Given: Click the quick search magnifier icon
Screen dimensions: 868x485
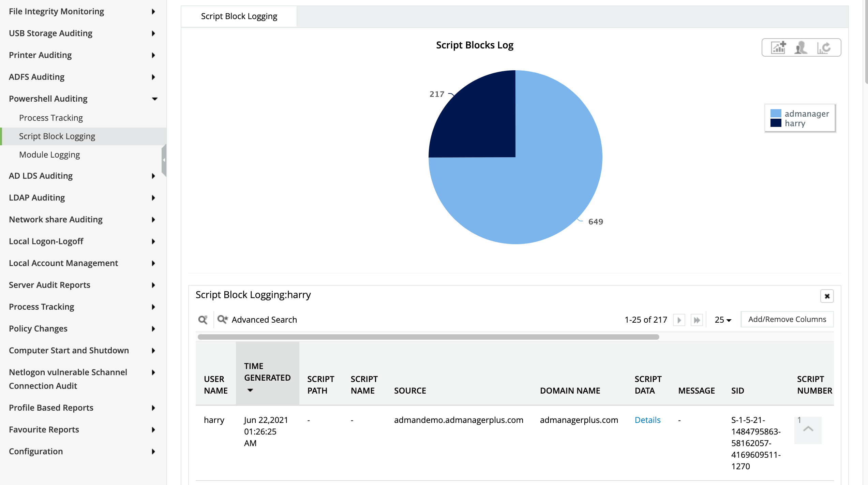Looking at the screenshot, I should pos(203,320).
